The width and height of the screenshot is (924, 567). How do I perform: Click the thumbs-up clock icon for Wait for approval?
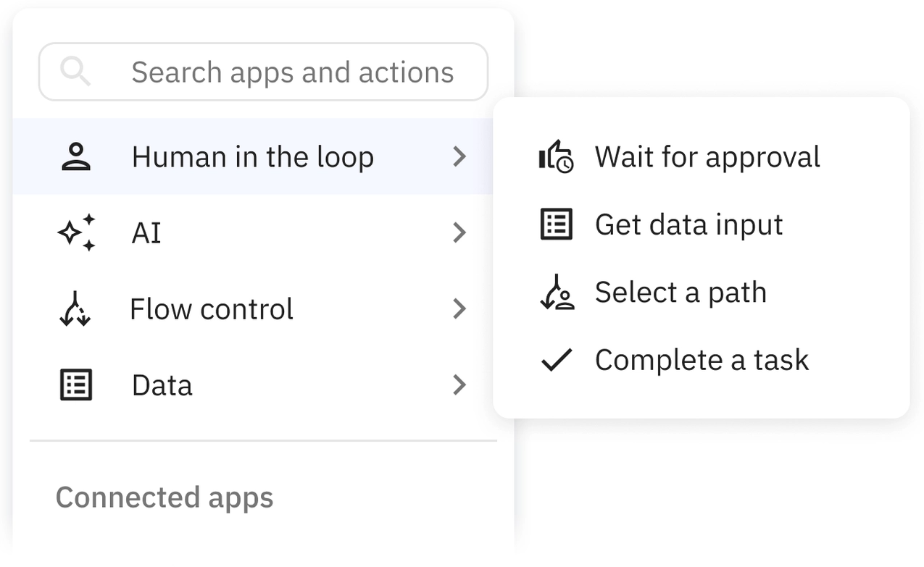tap(556, 156)
